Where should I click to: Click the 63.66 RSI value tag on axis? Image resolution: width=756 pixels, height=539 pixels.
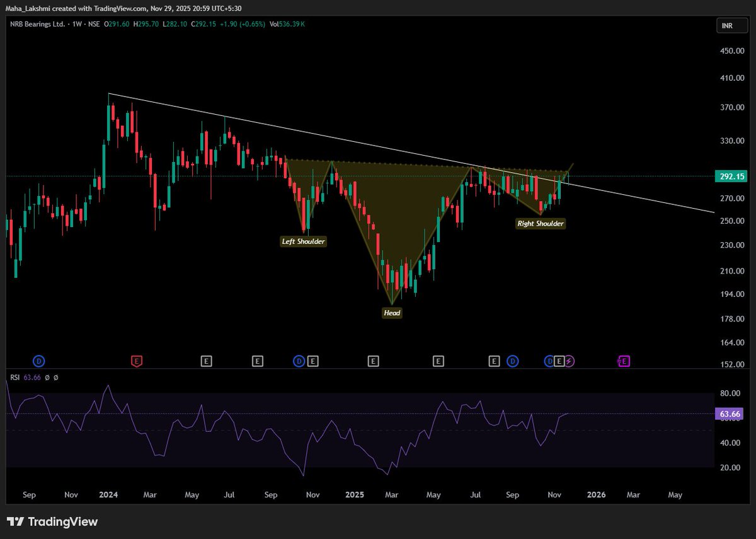(x=731, y=414)
